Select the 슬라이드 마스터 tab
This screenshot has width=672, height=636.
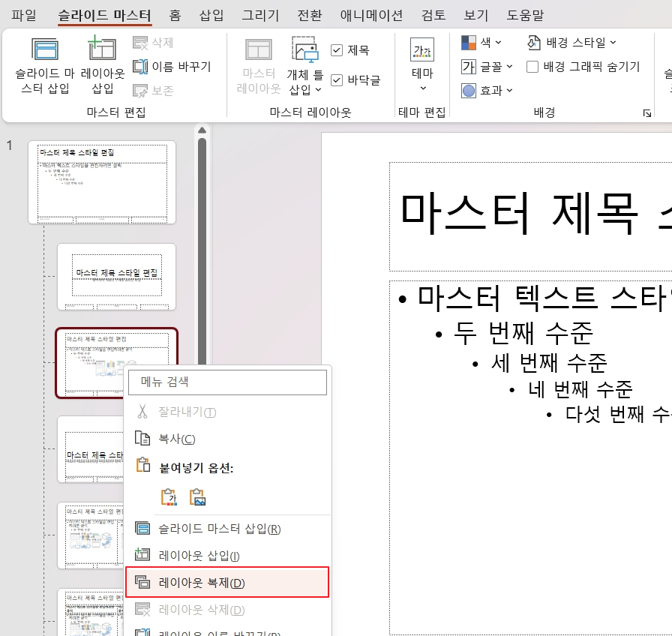[x=104, y=16]
